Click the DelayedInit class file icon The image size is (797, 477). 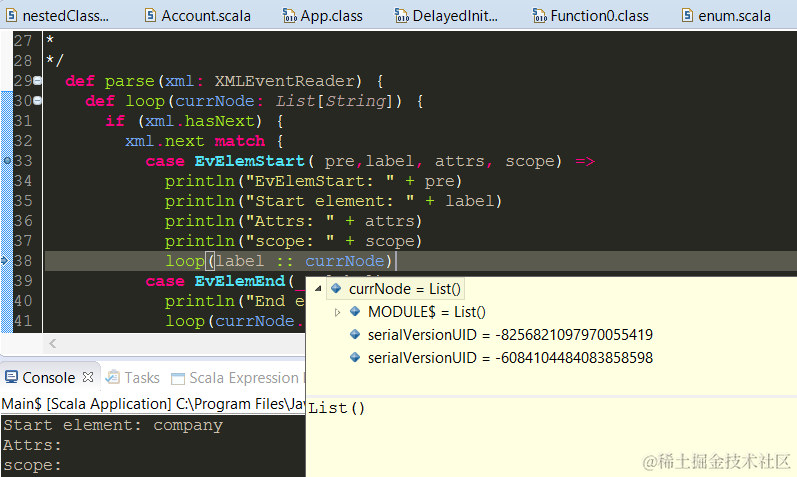coord(402,16)
